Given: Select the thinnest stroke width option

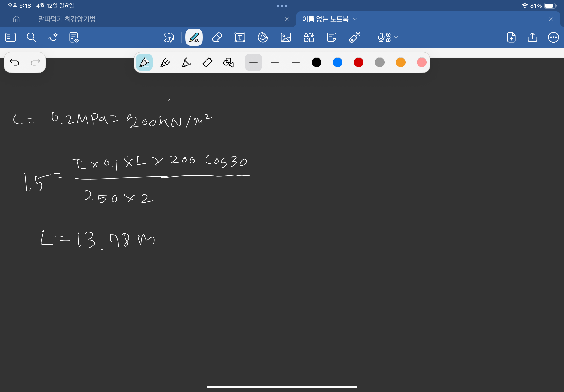Looking at the screenshot, I should (253, 62).
